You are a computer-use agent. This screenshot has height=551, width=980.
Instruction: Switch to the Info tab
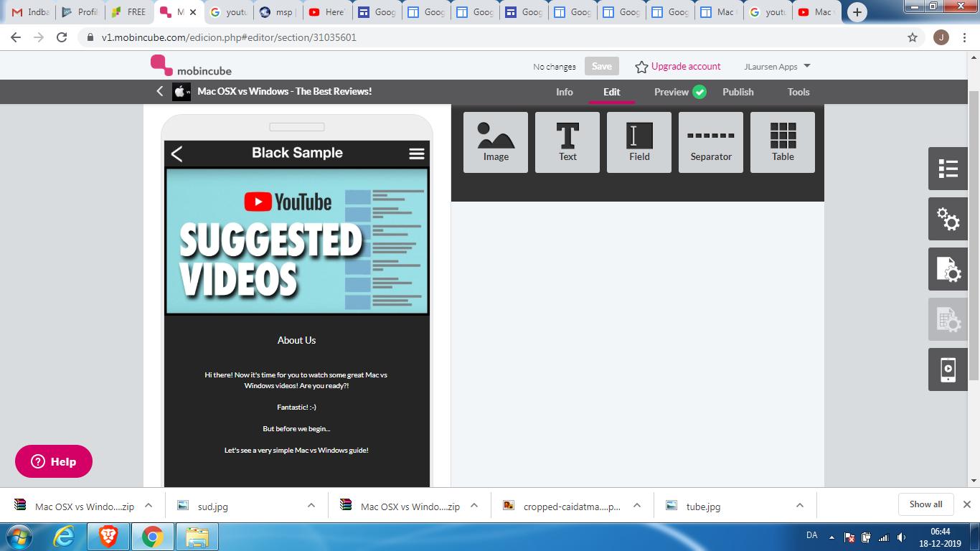click(x=565, y=92)
